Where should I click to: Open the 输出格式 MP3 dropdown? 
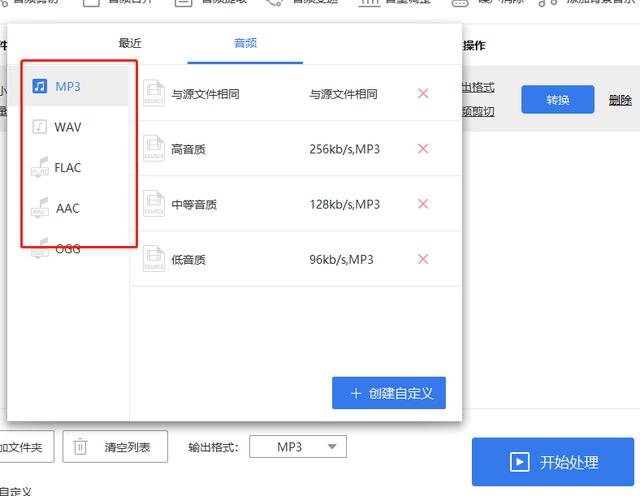(x=298, y=447)
